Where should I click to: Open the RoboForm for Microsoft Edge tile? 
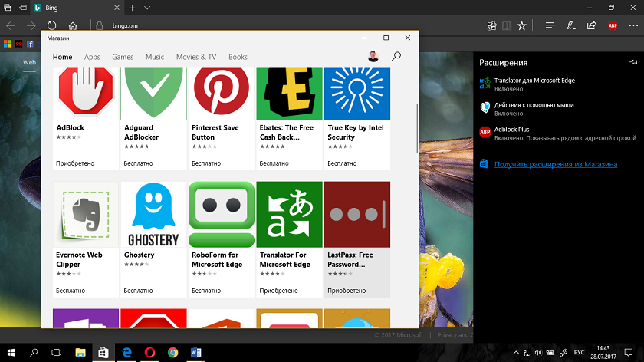[222, 239]
